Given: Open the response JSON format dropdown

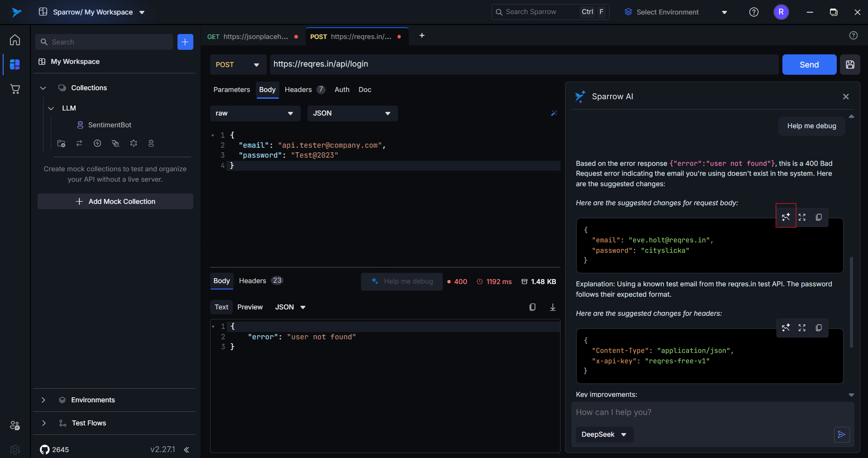Looking at the screenshot, I should coord(290,307).
